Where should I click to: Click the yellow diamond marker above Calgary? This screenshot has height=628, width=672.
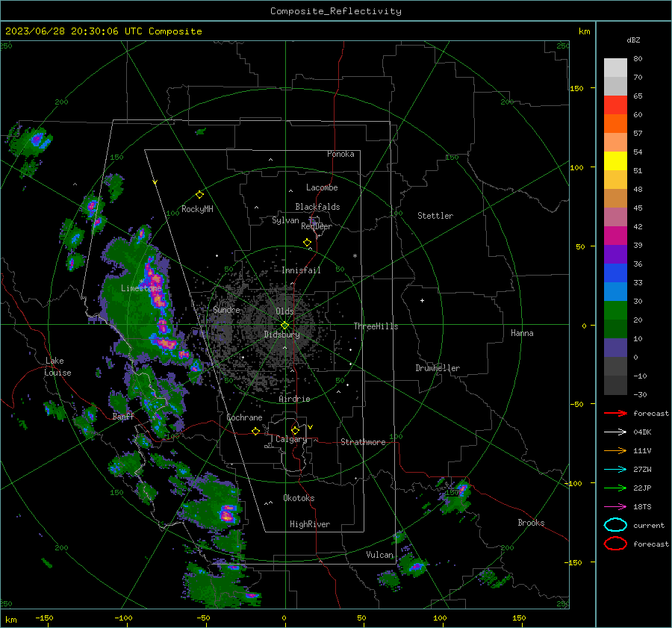click(x=295, y=430)
